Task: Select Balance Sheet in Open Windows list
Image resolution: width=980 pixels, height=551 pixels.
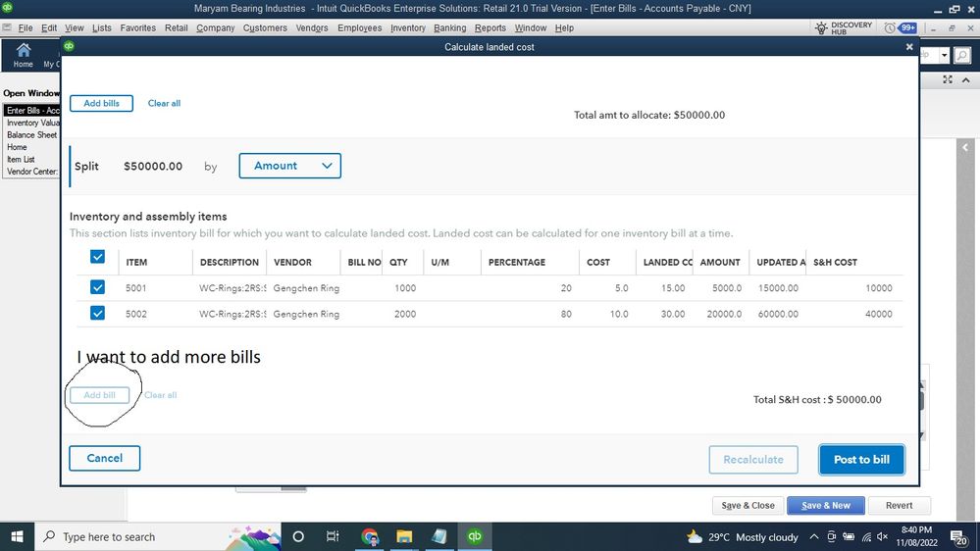Action: (x=32, y=135)
